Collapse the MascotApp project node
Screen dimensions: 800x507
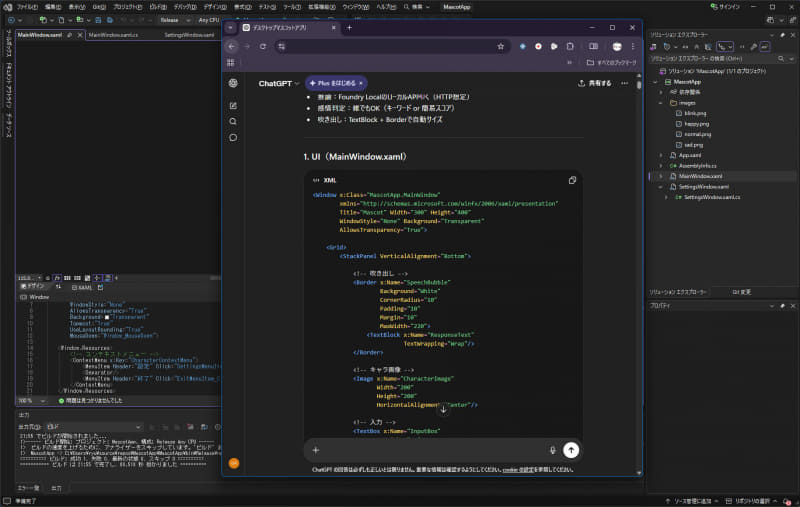[656, 82]
